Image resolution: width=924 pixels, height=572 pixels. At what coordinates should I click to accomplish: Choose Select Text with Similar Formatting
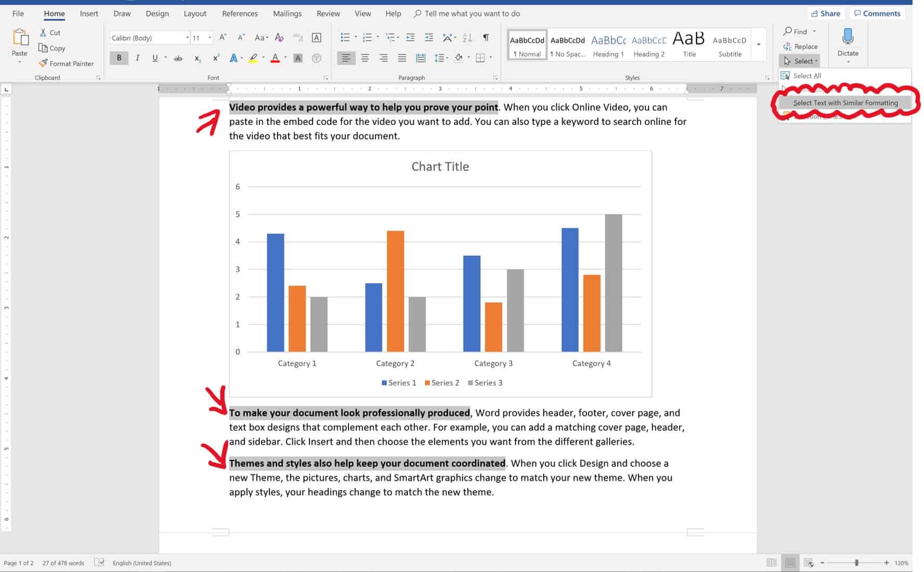[x=845, y=103]
